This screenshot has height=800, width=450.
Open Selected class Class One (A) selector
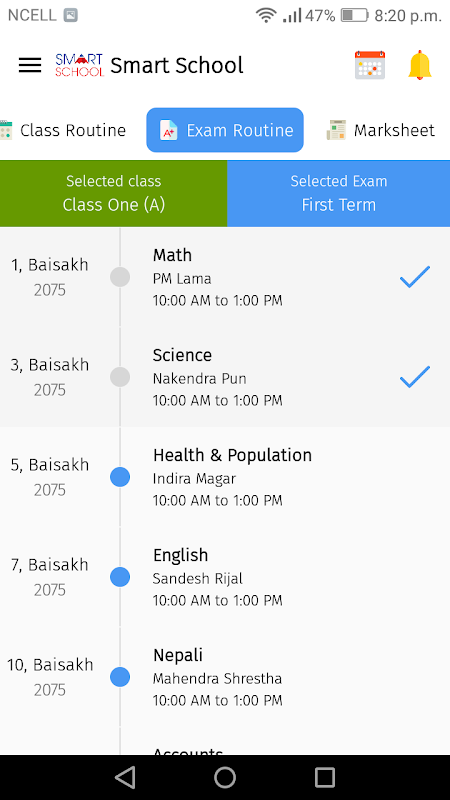(113, 193)
